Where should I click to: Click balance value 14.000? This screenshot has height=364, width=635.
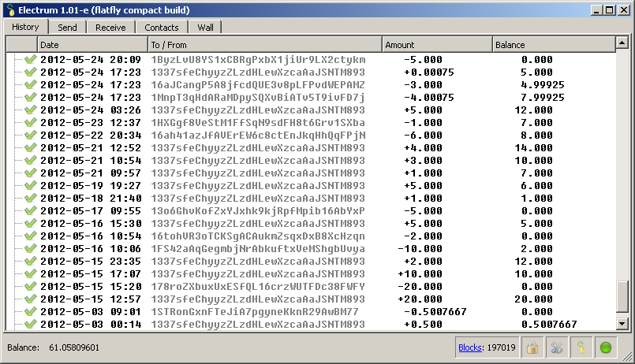[x=534, y=147]
